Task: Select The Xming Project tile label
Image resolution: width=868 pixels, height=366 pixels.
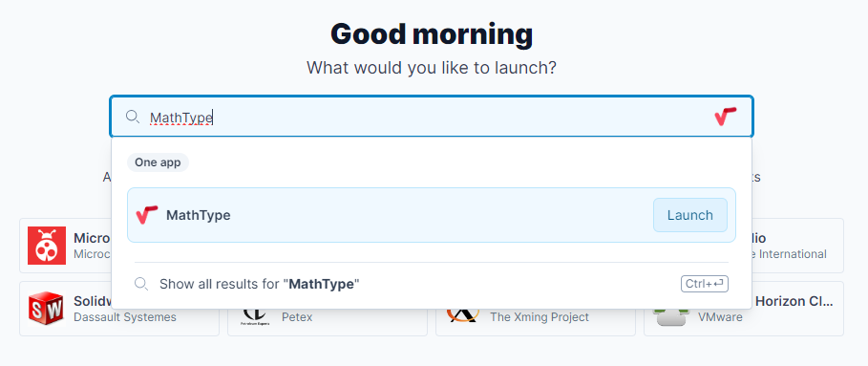Action: [x=540, y=317]
